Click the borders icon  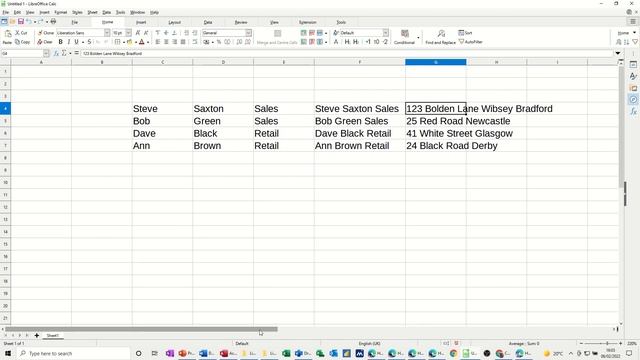118,42
